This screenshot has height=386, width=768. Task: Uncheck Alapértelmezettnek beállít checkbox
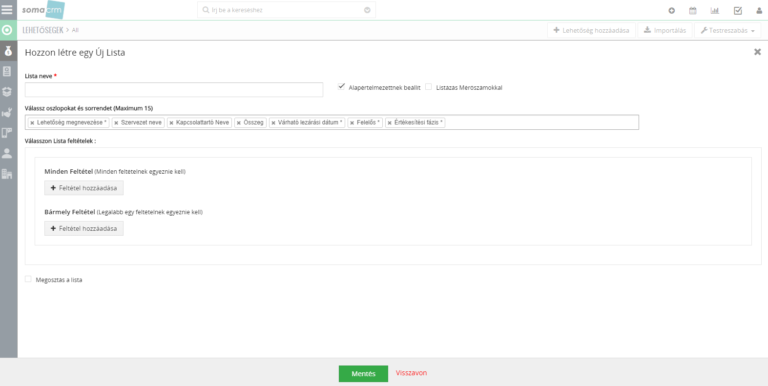341,87
